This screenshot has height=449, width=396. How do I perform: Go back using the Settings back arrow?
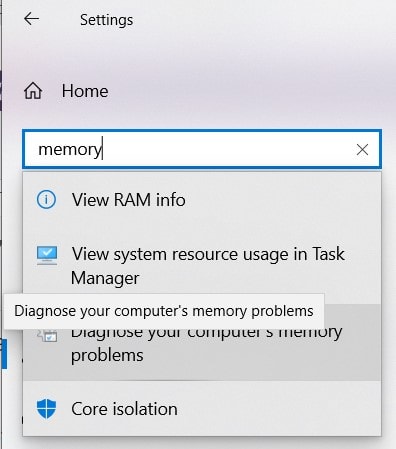coord(32,19)
